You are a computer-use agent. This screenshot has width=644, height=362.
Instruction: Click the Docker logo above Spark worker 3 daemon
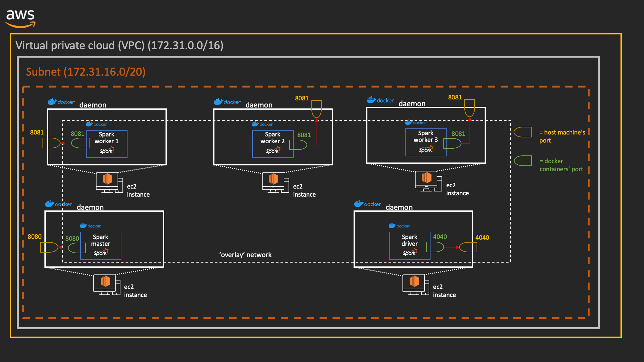tap(380, 100)
